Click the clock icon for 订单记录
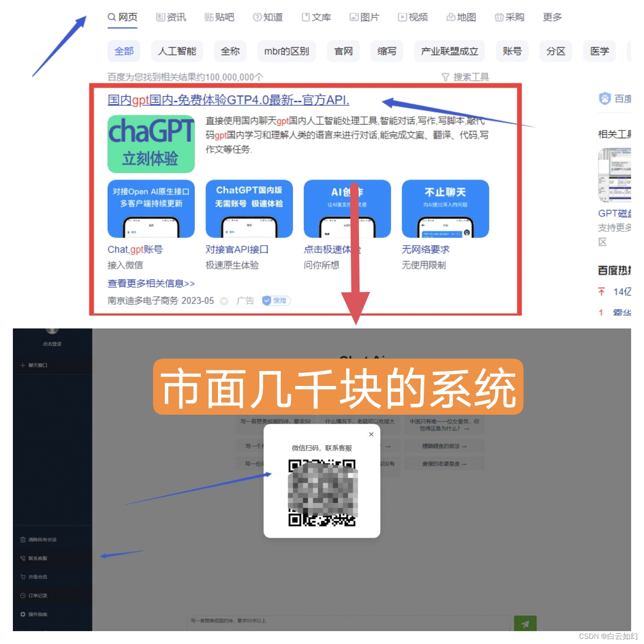This screenshot has height=644, width=644. (x=23, y=595)
